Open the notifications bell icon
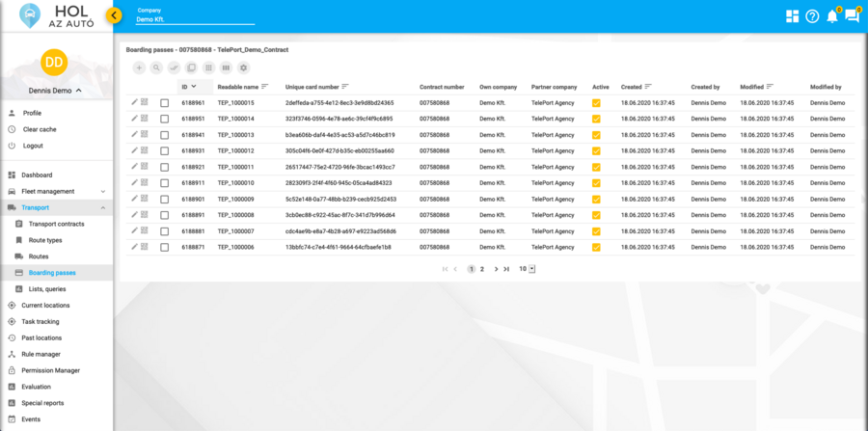The image size is (868, 431). (x=832, y=16)
